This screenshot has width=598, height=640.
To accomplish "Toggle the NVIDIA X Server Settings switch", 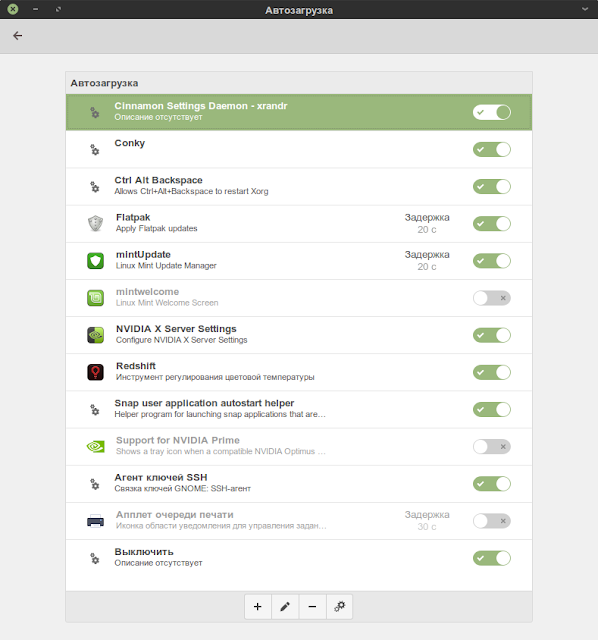I will click(492, 335).
